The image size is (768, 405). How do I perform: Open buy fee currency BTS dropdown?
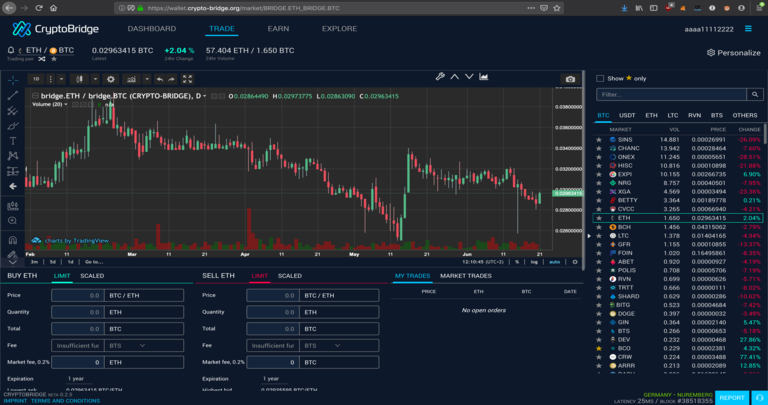click(x=144, y=345)
